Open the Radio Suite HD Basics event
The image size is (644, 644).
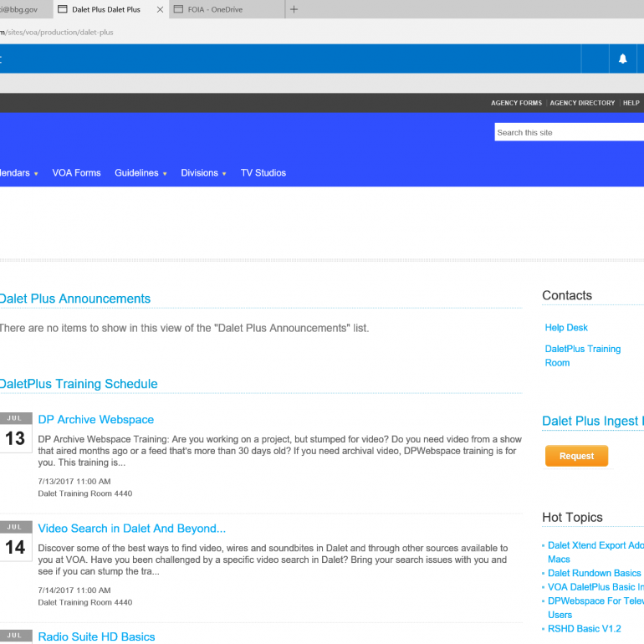coord(96,636)
